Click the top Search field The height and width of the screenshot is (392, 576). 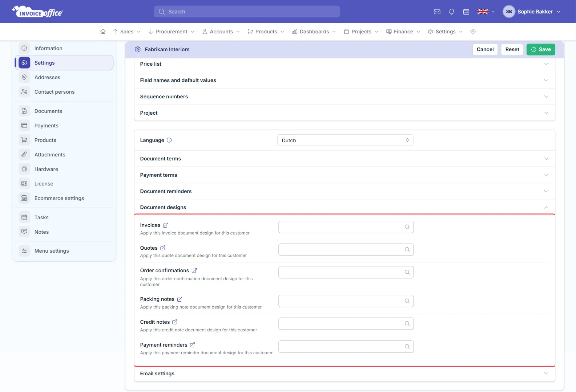[247, 12]
